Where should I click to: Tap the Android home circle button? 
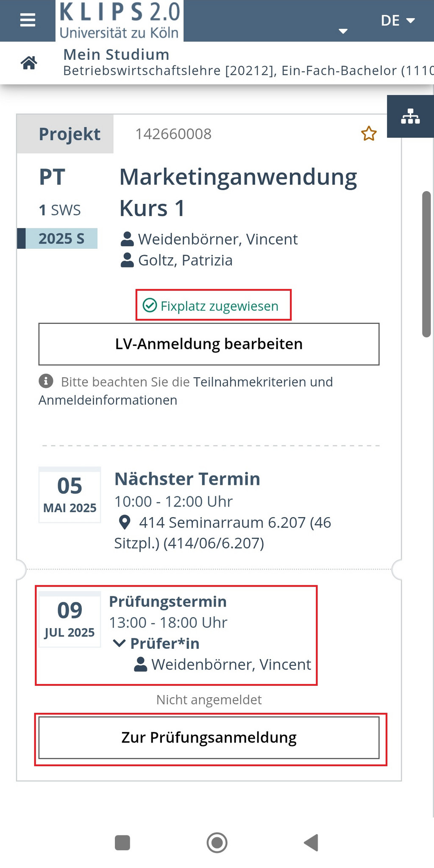217,843
